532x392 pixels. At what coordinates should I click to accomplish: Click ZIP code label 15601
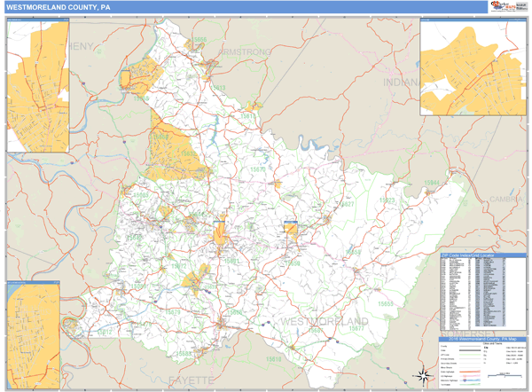coord(231,261)
